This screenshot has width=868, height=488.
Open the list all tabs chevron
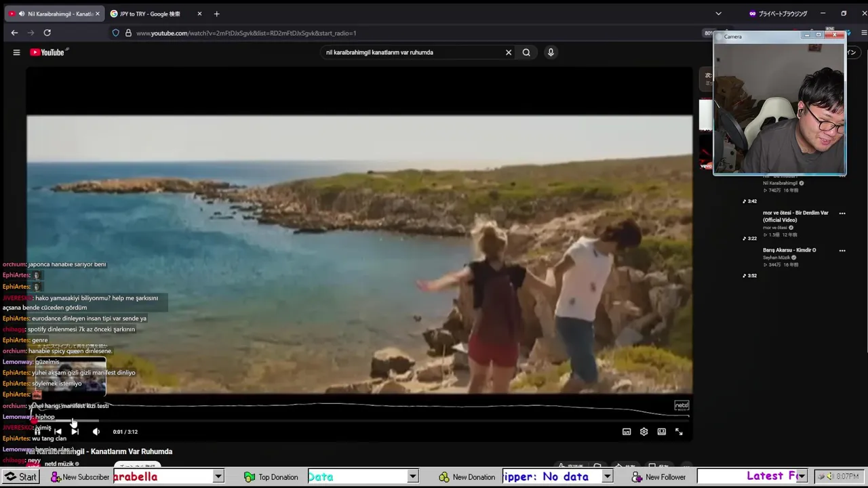click(x=718, y=14)
